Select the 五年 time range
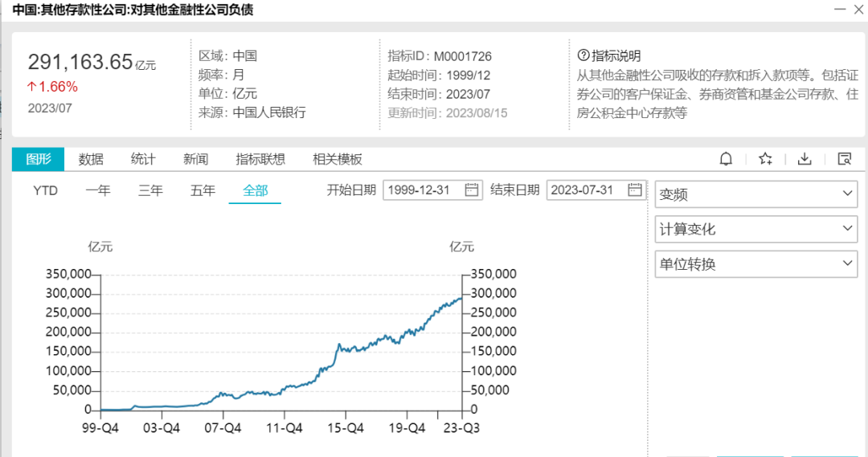Screen dimensions: 868x457 pos(203,191)
